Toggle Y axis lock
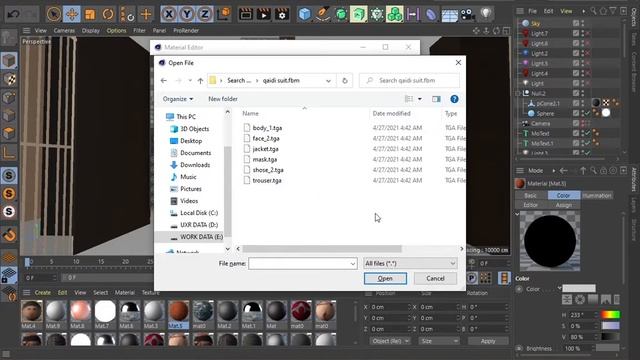Screen dimensions: 640x360 [187, 14]
